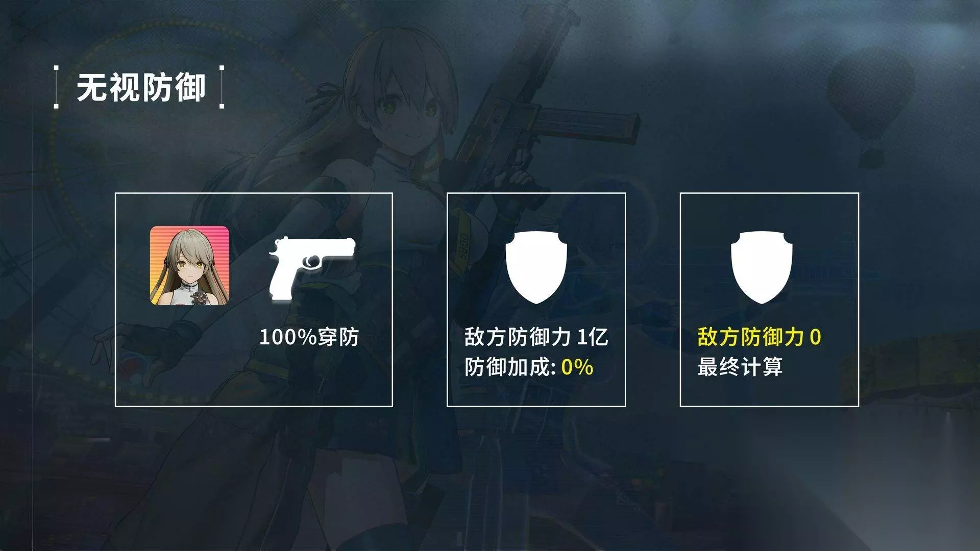Click the yellow 敌方防御力 0 text

click(x=759, y=337)
